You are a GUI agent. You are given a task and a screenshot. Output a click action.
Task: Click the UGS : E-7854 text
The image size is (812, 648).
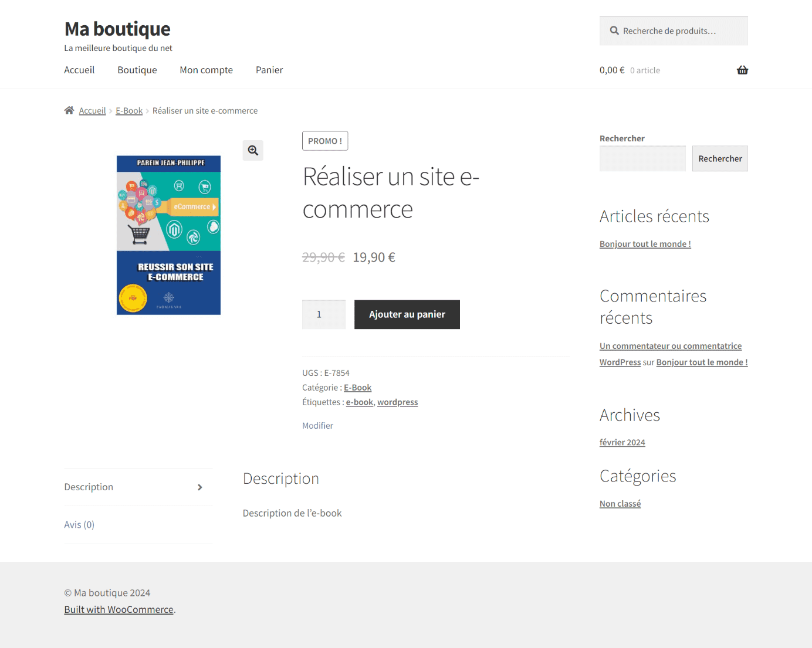point(326,373)
